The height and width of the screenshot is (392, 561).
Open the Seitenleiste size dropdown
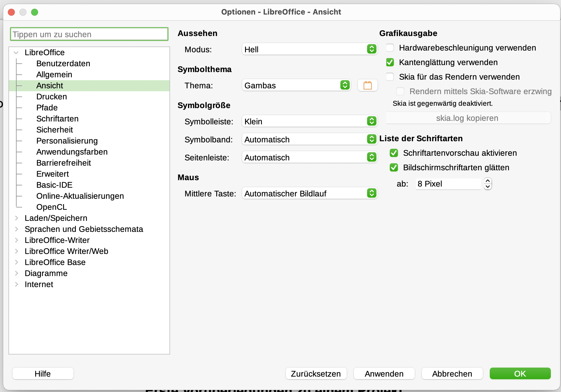point(310,157)
